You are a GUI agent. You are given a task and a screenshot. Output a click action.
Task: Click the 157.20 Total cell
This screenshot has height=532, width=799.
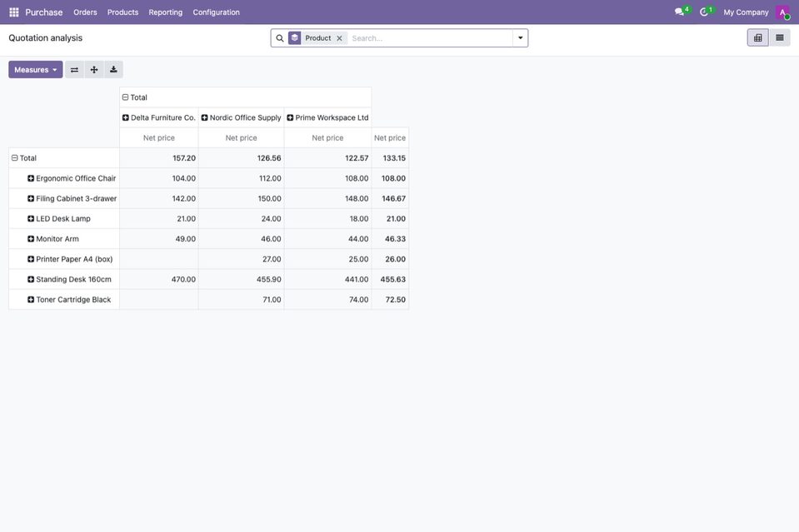[159, 158]
